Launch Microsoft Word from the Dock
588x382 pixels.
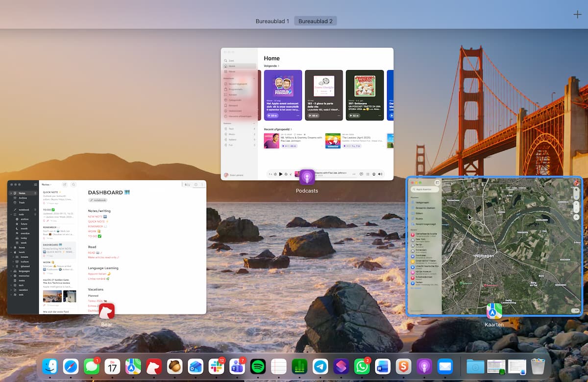click(383, 366)
